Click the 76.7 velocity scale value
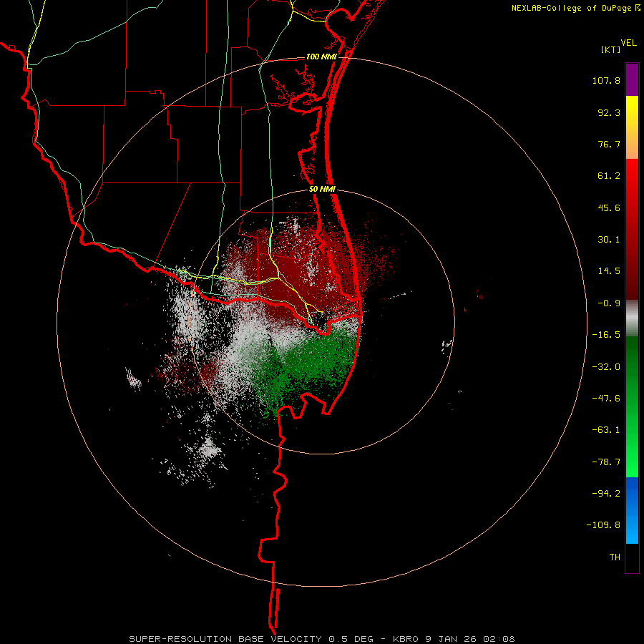 coord(609,144)
